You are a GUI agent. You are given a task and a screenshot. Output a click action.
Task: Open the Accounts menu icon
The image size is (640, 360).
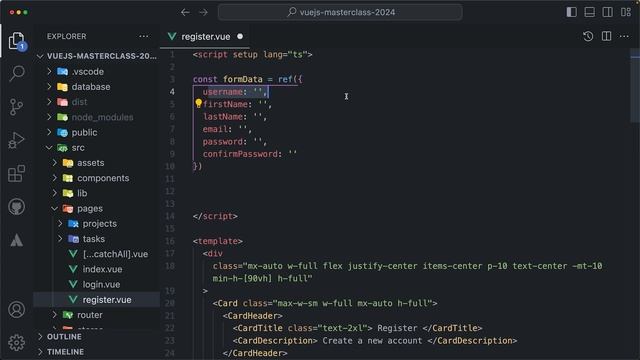[16, 310]
